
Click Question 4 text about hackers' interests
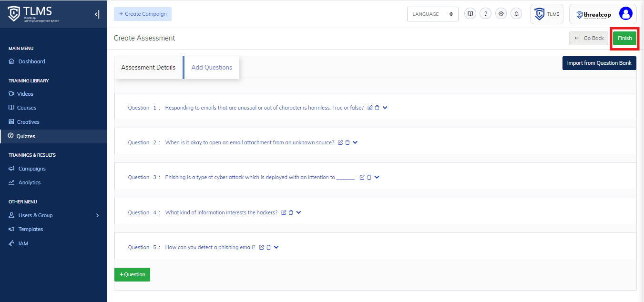tap(221, 212)
